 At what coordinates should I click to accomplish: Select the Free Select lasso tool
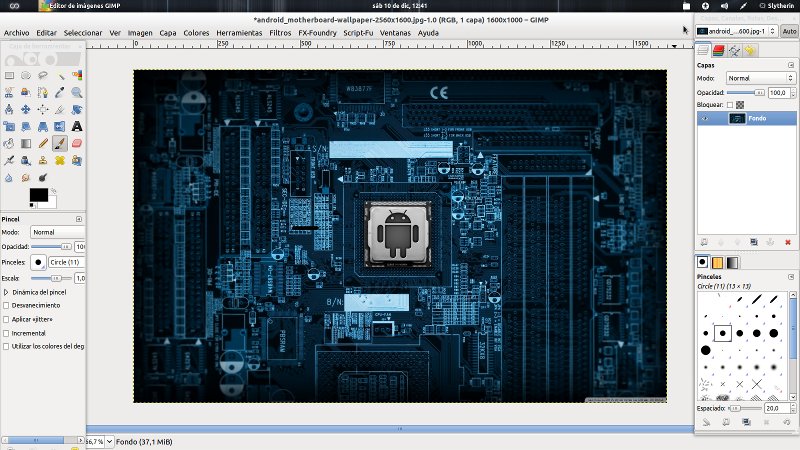pos(43,76)
